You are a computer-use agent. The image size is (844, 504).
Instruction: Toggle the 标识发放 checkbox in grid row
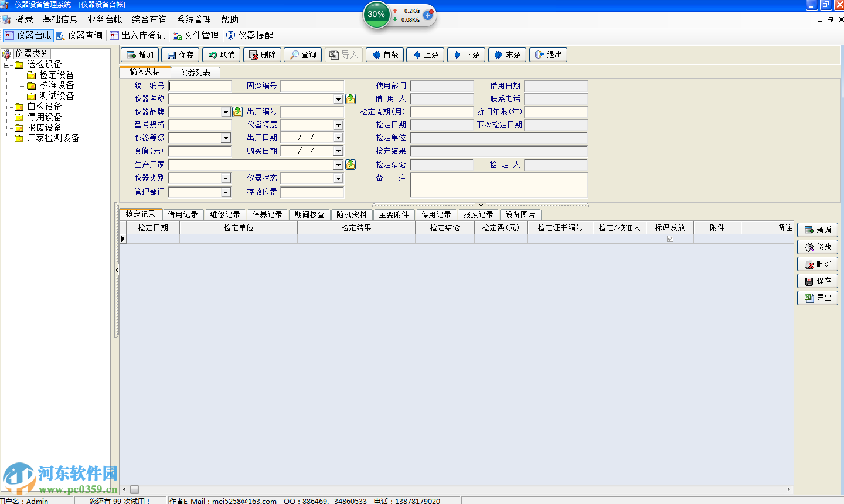click(670, 239)
